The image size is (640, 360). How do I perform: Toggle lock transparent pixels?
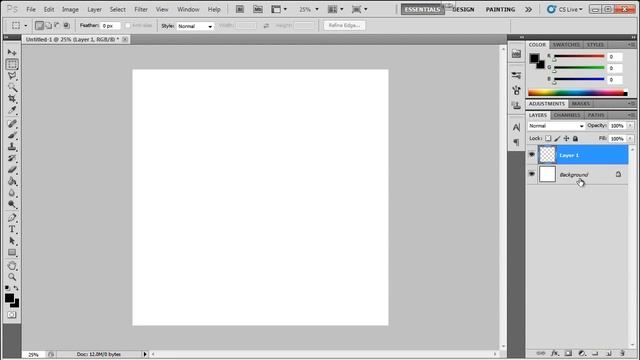coord(548,138)
